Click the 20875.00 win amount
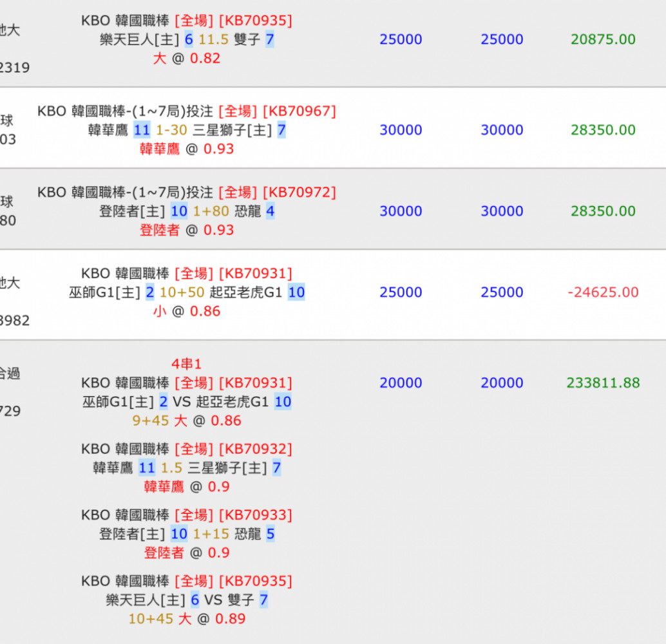 603,39
